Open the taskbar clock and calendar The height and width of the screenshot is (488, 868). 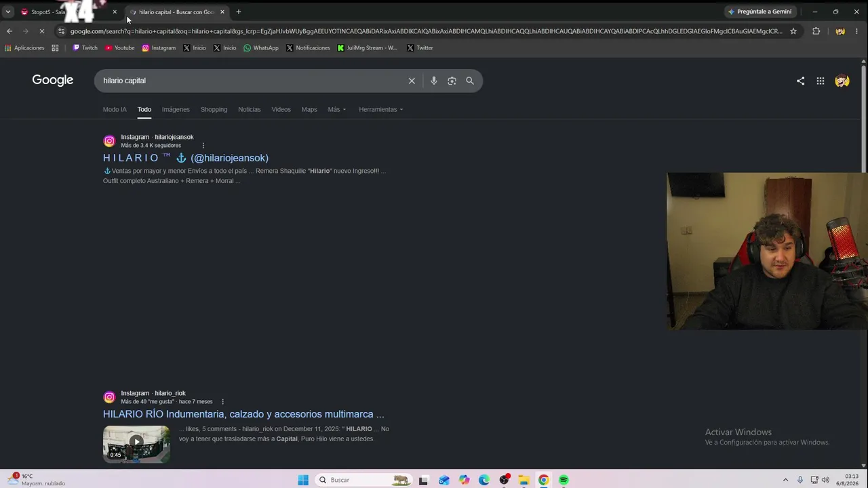pyautogui.click(x=848, y=480)
